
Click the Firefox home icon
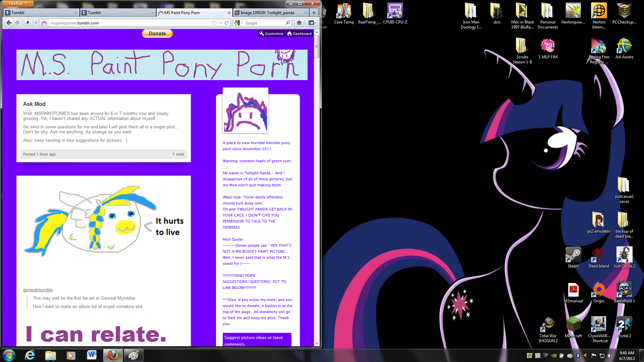(299, 23)
